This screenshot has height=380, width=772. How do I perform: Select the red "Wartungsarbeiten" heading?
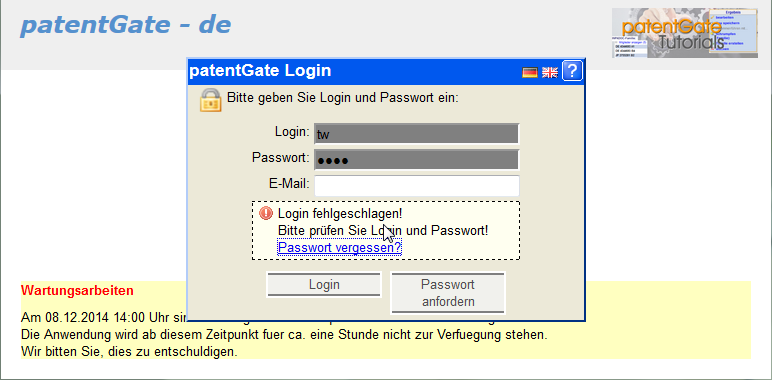point(77,290)
